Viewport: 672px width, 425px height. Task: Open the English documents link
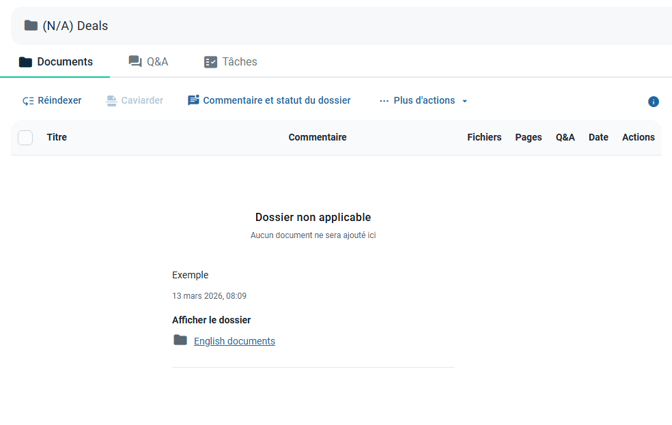234,341
